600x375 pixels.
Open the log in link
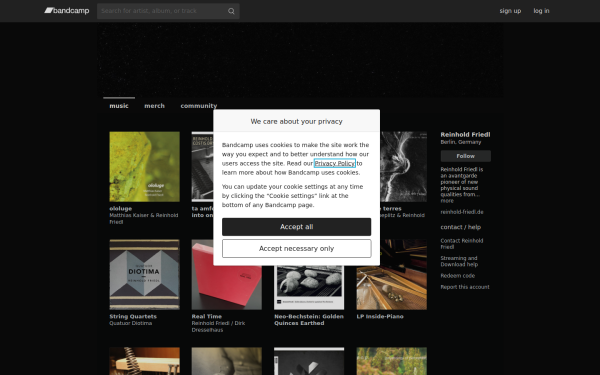pyautogui.click(x=541, y=11)
